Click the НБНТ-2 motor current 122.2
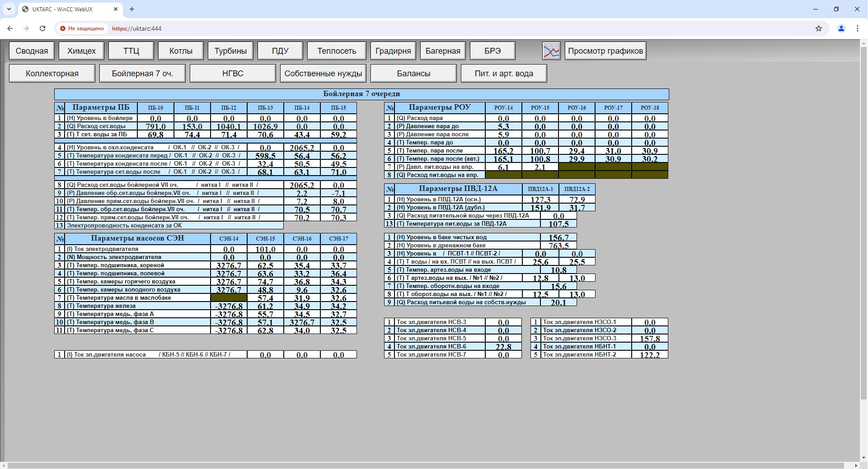Screen dimensions: 868x469 650,355
